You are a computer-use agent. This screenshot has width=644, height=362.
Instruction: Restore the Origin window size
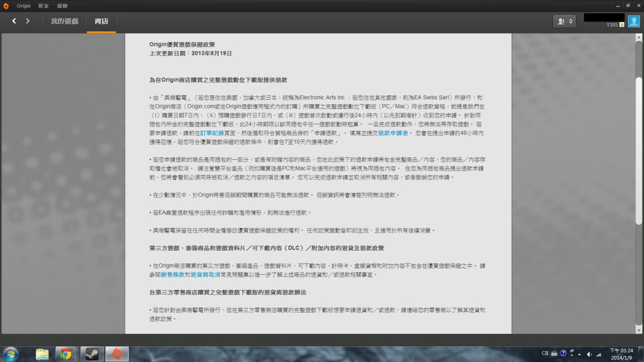627,6
